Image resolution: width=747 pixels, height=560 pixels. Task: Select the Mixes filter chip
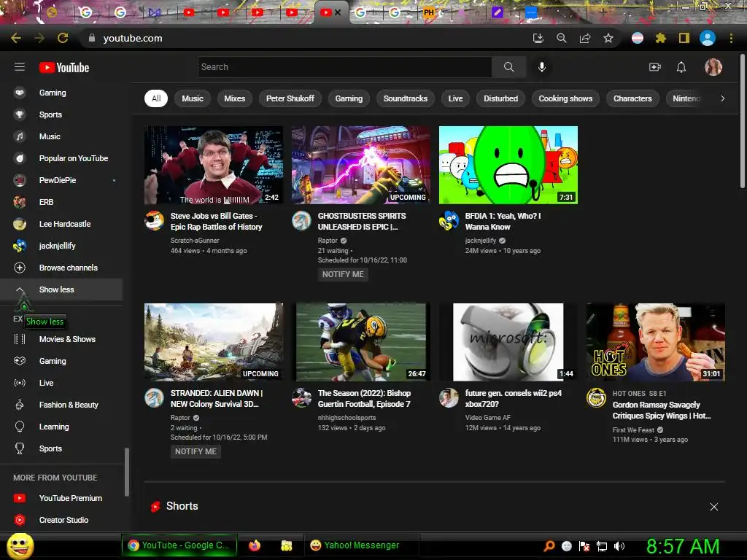tap(234, 98)
